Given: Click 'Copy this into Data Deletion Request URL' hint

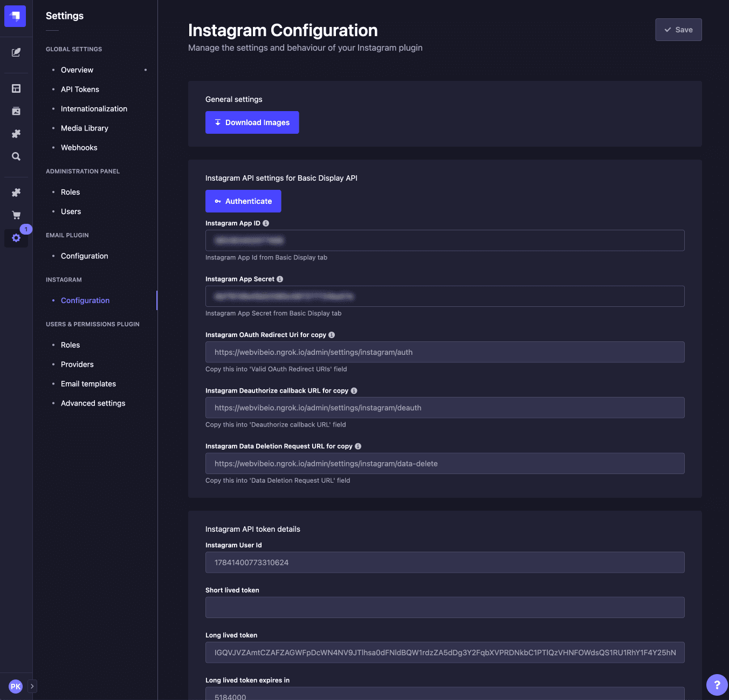Looking at the screenshot, I should [x=278, y=481].
